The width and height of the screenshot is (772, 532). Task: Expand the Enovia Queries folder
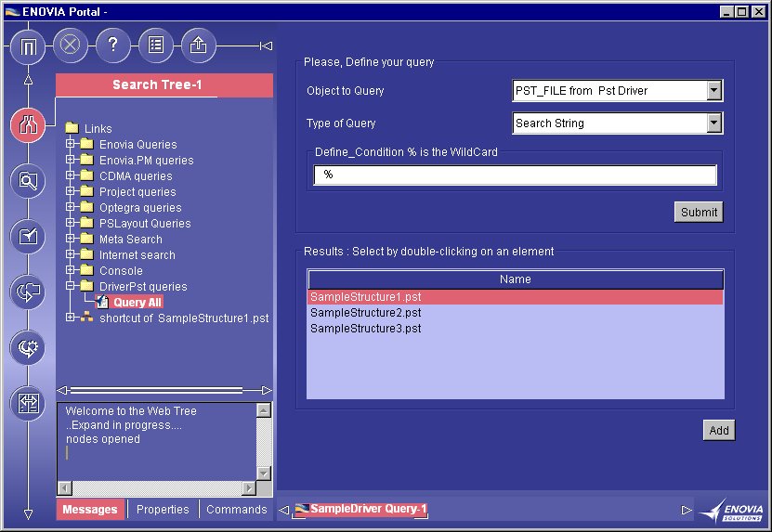(x=70, y=144)
